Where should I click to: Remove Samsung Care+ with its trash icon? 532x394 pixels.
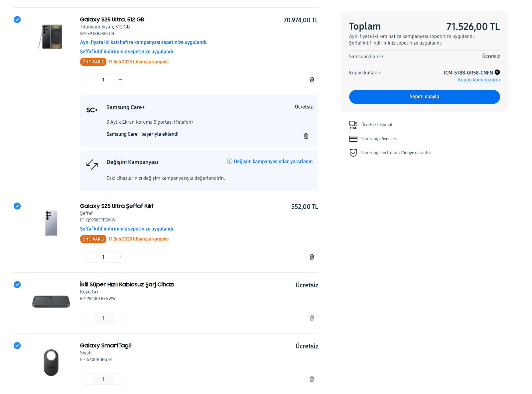coord(306,136)
